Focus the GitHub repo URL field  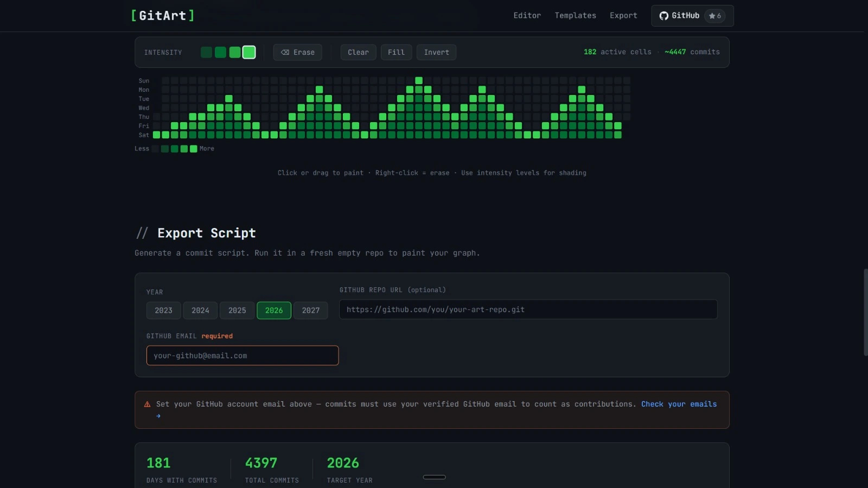click(528, 309)
